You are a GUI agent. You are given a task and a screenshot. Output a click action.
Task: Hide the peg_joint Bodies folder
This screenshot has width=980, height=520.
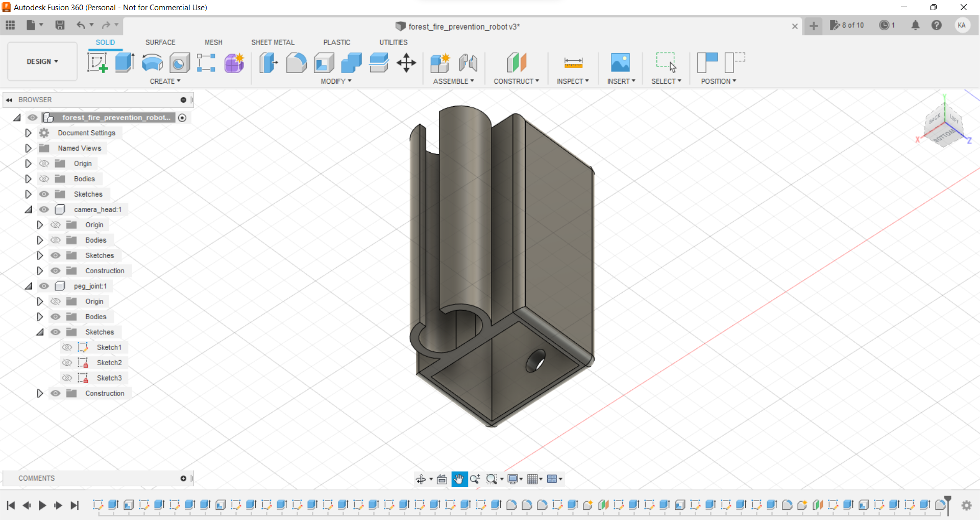tap(56, 317)
